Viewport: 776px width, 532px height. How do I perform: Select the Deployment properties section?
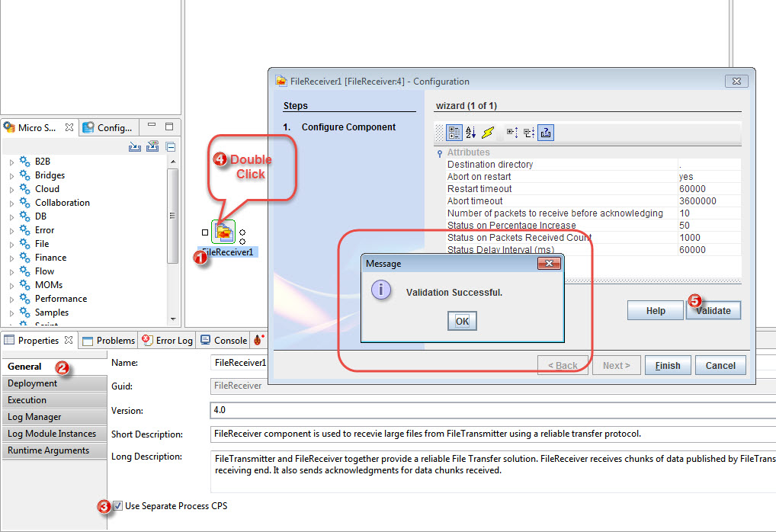pyautogui.click(x=53, y=383)
